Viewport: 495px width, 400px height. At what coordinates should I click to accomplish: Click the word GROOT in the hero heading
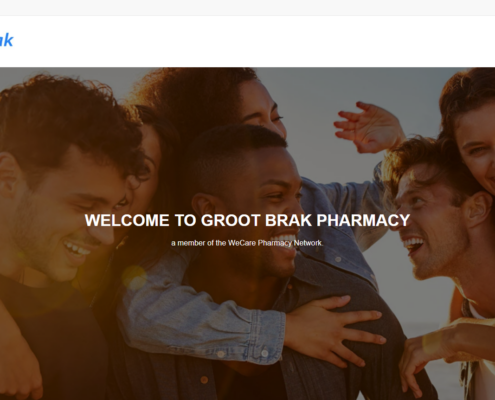click(230, 220)
